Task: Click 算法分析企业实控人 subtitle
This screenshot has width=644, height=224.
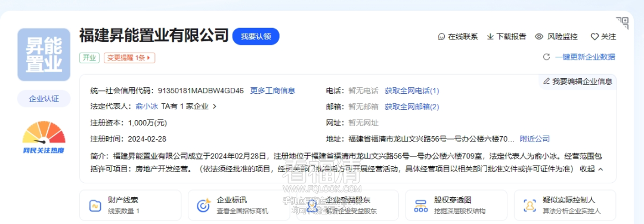Action: [x=572, y=211]
